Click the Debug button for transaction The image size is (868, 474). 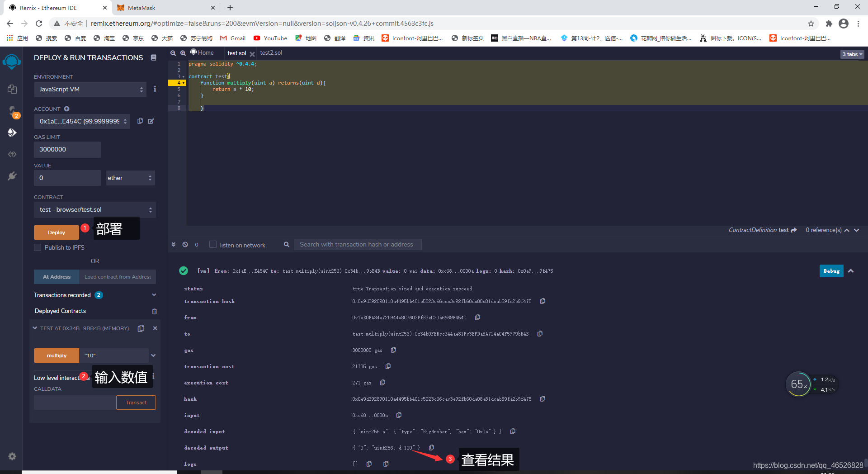click(x=831, y=271)
